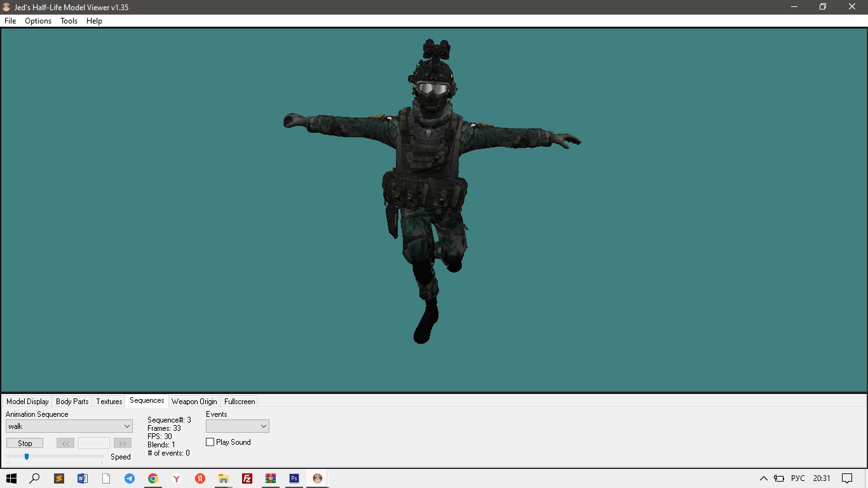Select the Sequences tab
This screenshot has width=868, height=488.
tap(147, 401)
